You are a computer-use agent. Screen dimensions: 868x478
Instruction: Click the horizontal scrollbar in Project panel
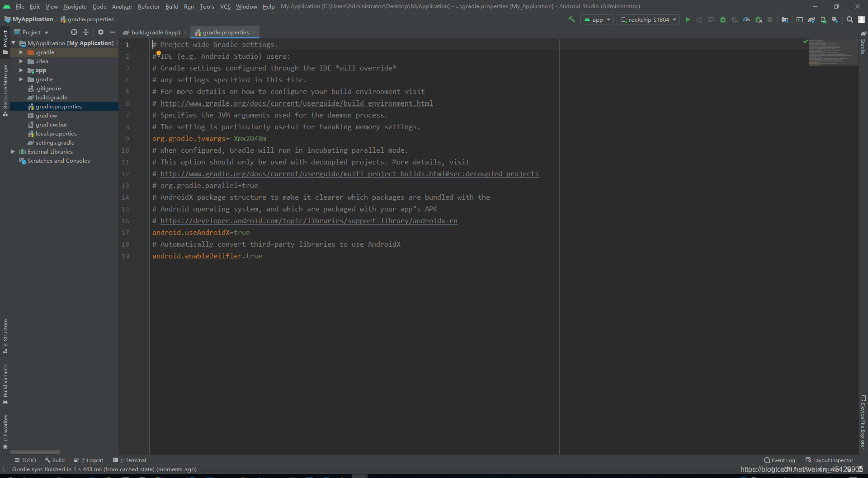click(35, 452)
